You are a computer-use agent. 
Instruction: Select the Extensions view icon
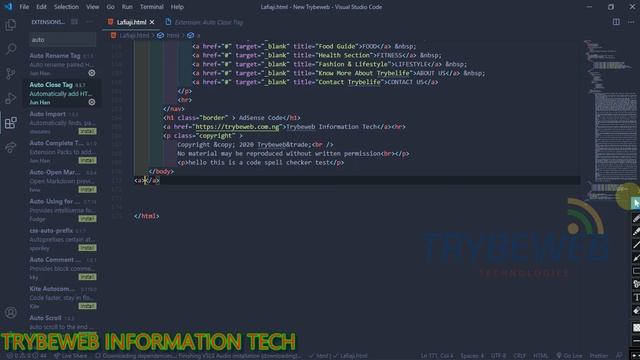click(11, 122)
